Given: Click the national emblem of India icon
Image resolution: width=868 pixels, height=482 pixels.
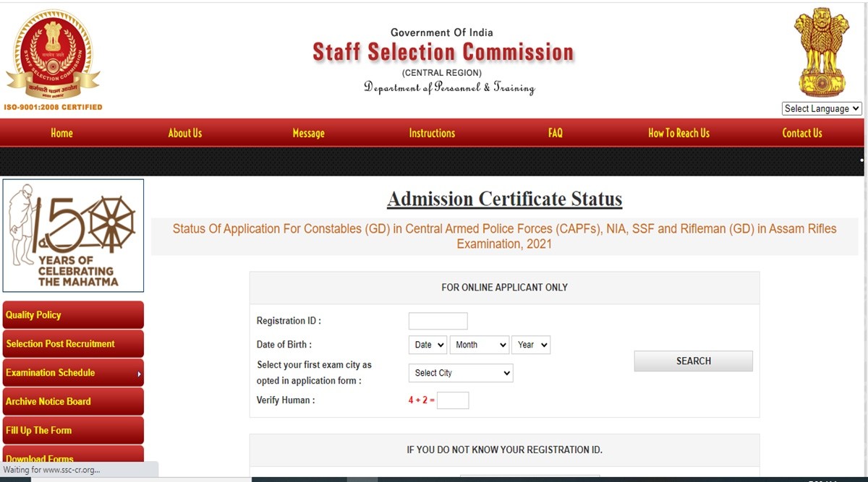Looking at the screenshot, I should click(x=821, y=52).
